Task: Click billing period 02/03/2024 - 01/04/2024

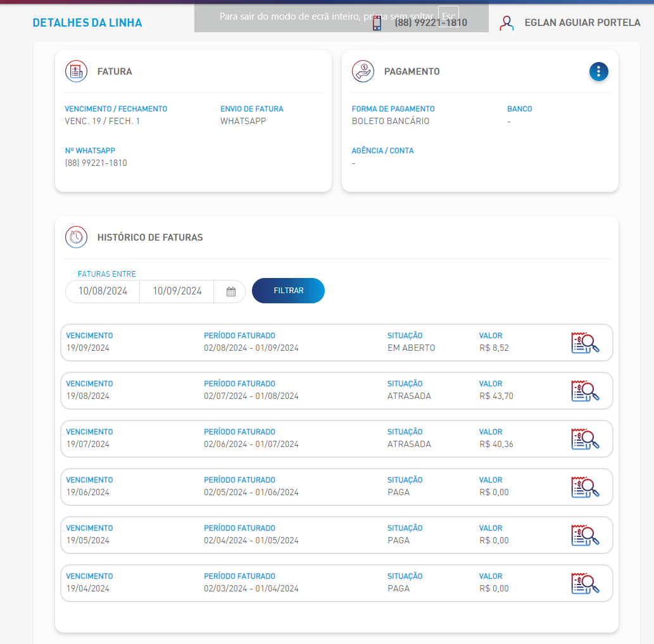Action: pyautogui.click(x=251, y=588)
